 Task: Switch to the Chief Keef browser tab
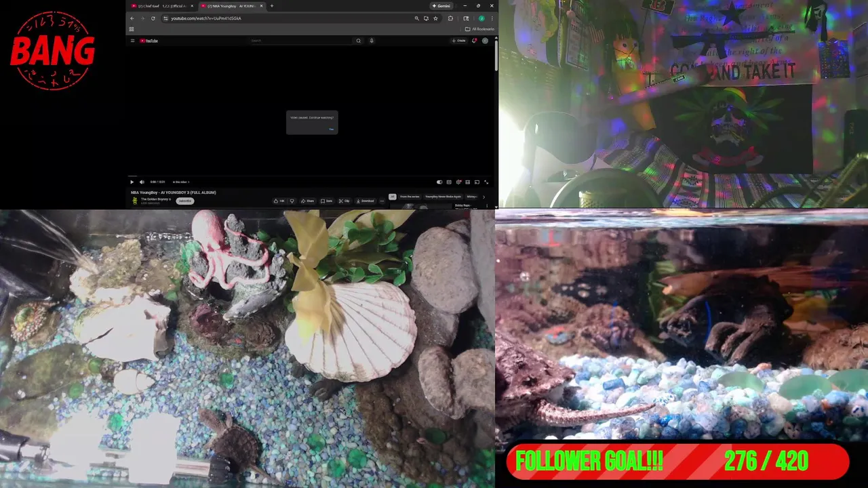162,6
